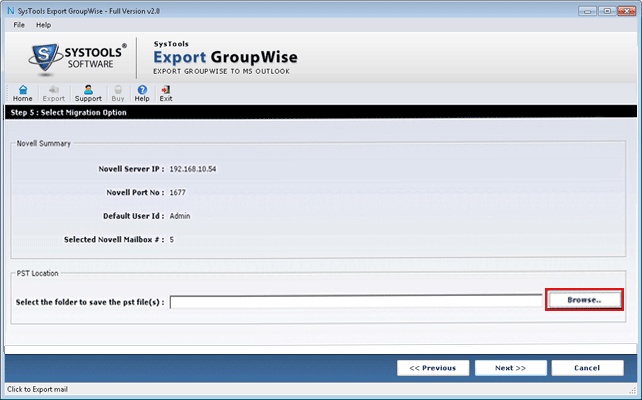Screen dimensions: 642x400
Task: Focus the PST save folder text field
Action: (x=356, y=302)
